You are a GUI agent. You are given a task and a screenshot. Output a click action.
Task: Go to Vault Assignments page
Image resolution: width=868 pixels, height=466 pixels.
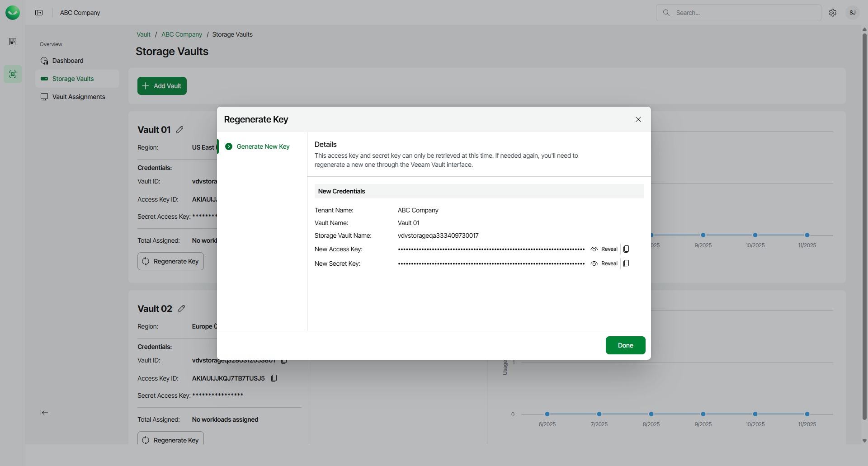[78, 97]
